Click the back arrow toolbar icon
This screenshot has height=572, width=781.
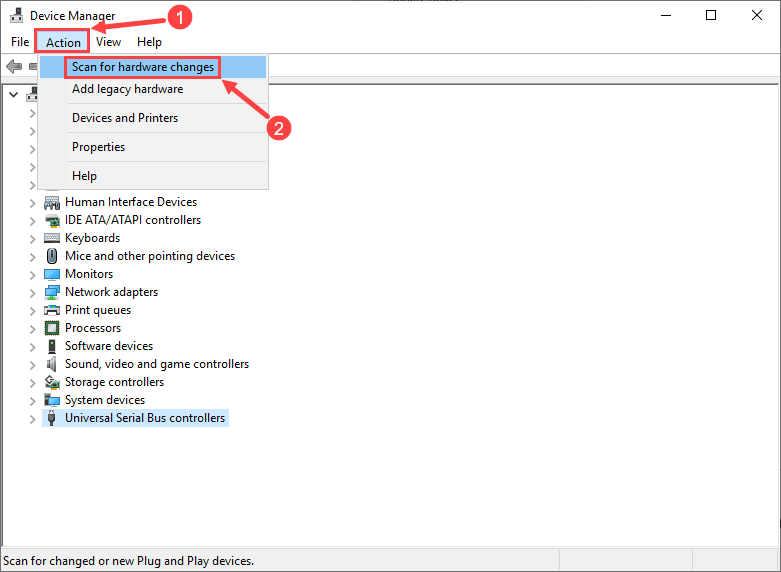(14, 66)
